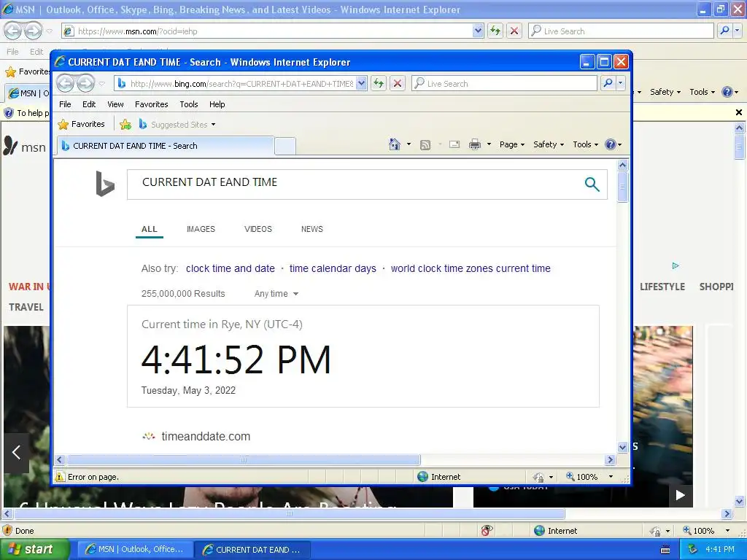Open address dropdown in Bing window

tap(361, 84)
